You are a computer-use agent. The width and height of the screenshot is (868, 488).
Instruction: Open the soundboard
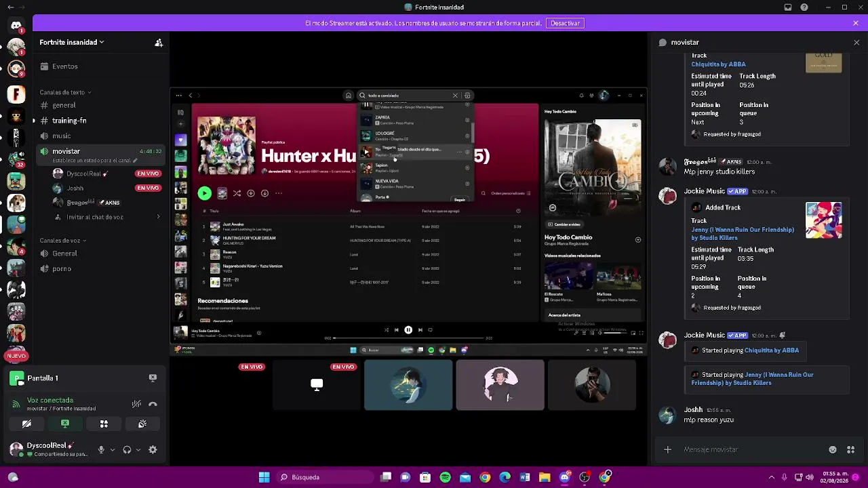(142, 424)
